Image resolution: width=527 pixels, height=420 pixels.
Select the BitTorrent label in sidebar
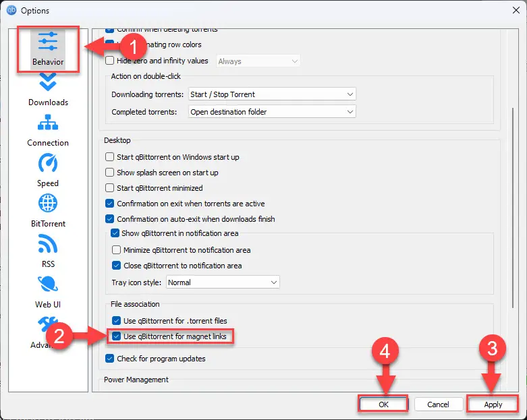point(48,224)
